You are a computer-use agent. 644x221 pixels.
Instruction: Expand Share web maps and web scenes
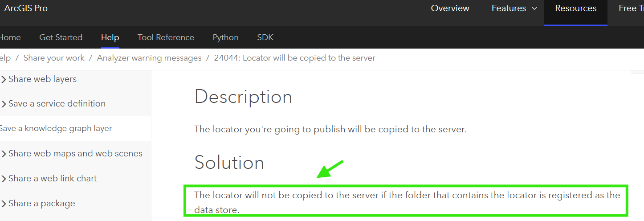tap(4, 154)
